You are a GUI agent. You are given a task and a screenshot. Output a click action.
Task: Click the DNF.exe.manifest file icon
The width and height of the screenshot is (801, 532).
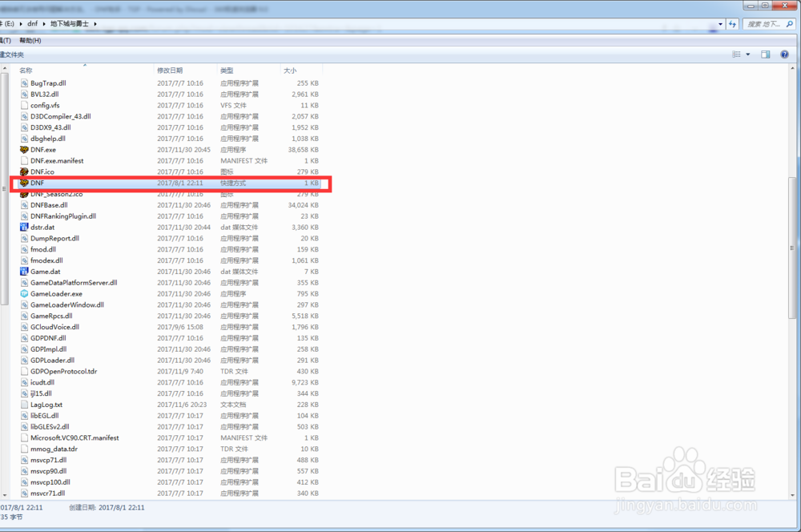(x=24, y=161)
